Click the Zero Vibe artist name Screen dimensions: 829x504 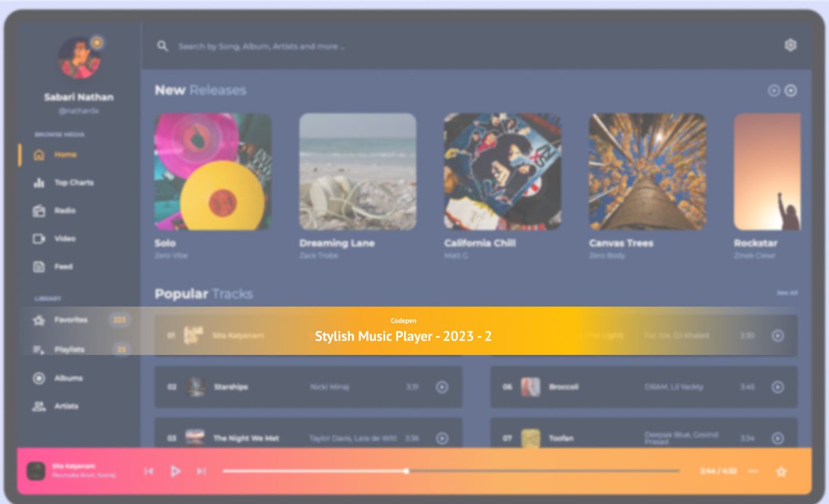click(171, 256)
